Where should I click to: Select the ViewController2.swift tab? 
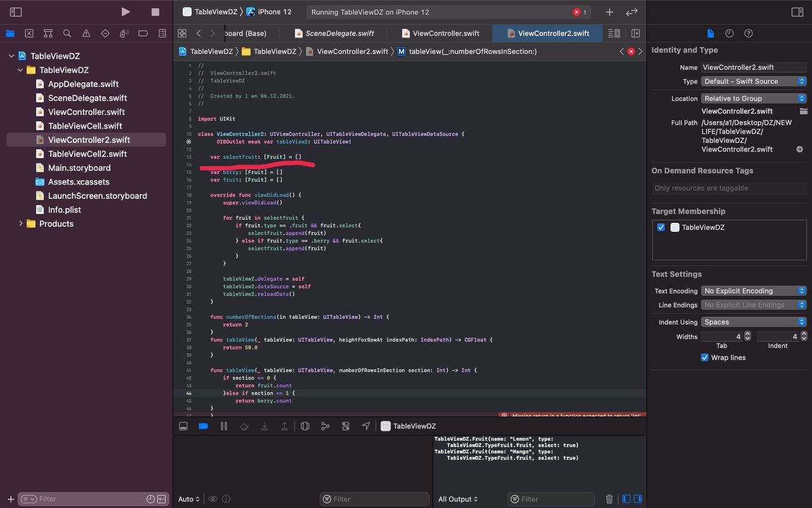click(547, 33)
